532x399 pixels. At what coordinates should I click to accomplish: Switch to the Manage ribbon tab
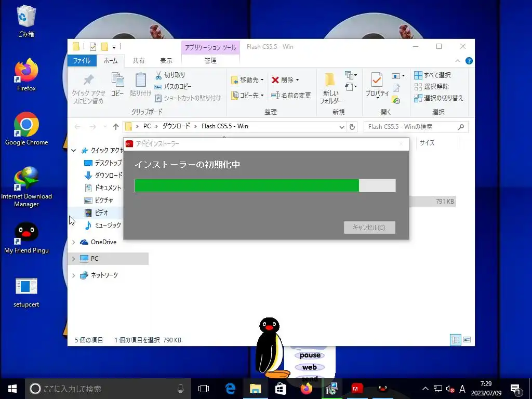tap(210, 61)
